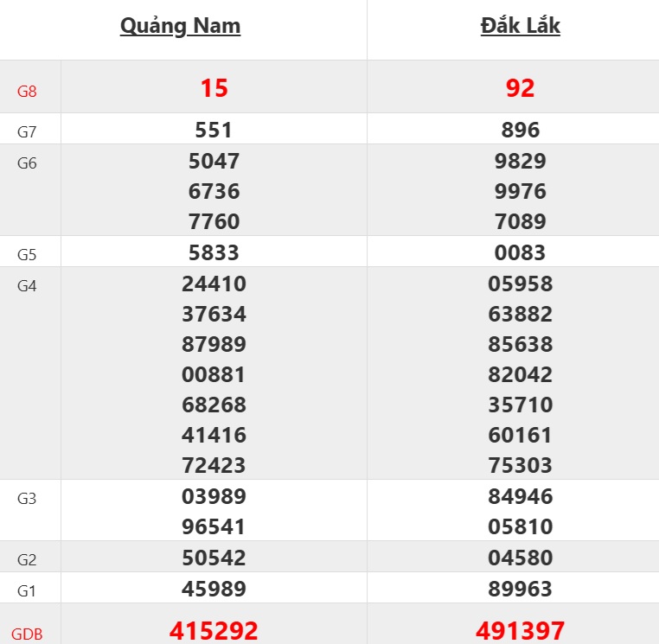The image size is (659, 644).
Task: Select Đắk Lắk G5 number 0083
Action: point(520,252)
